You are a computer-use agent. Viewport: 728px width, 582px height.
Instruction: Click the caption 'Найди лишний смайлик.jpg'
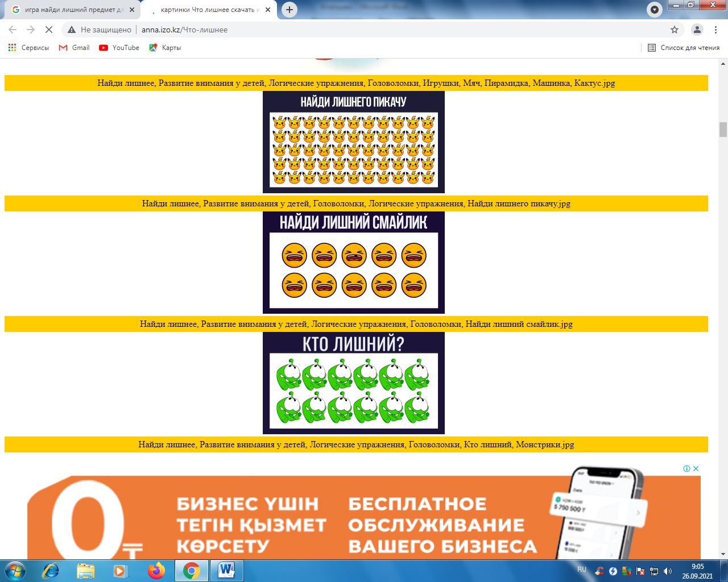tap(356, 324)
